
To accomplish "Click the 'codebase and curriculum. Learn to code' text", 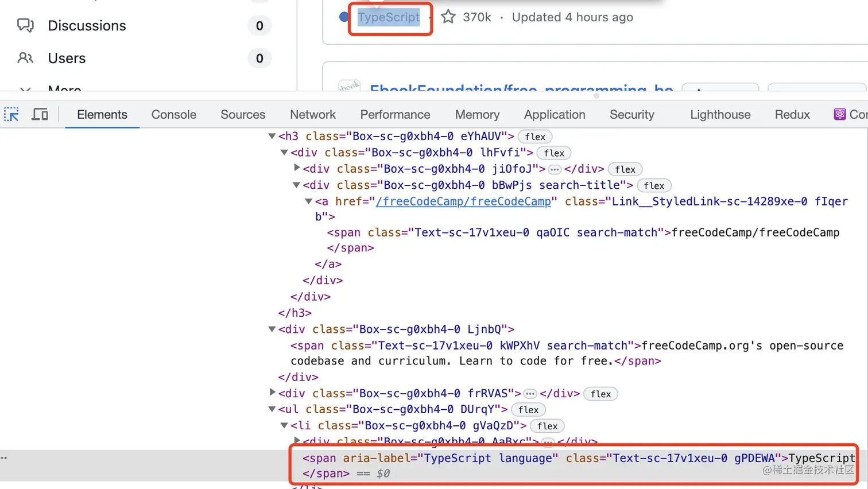I will [419, 361].
